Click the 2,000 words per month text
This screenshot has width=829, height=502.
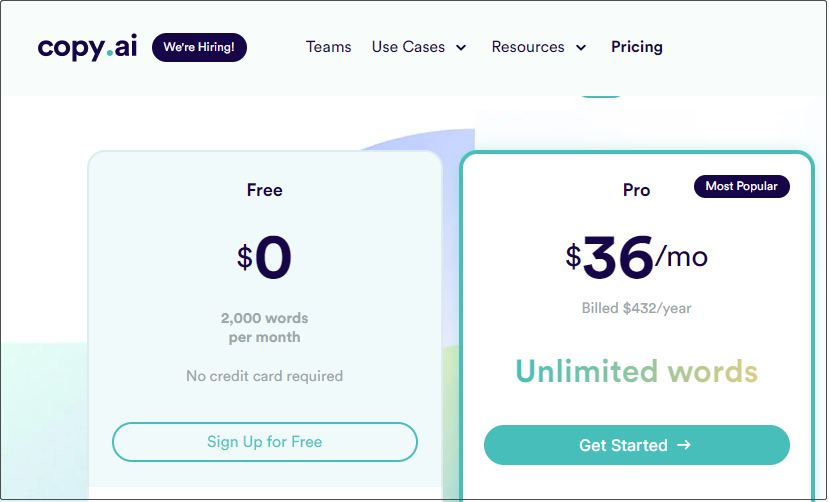pos(264,328)
